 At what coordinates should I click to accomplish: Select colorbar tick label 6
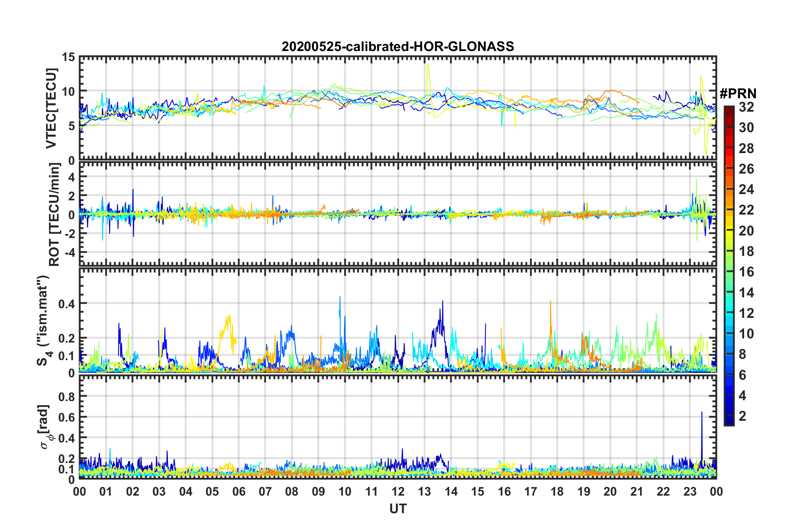(x=742, y=375)
